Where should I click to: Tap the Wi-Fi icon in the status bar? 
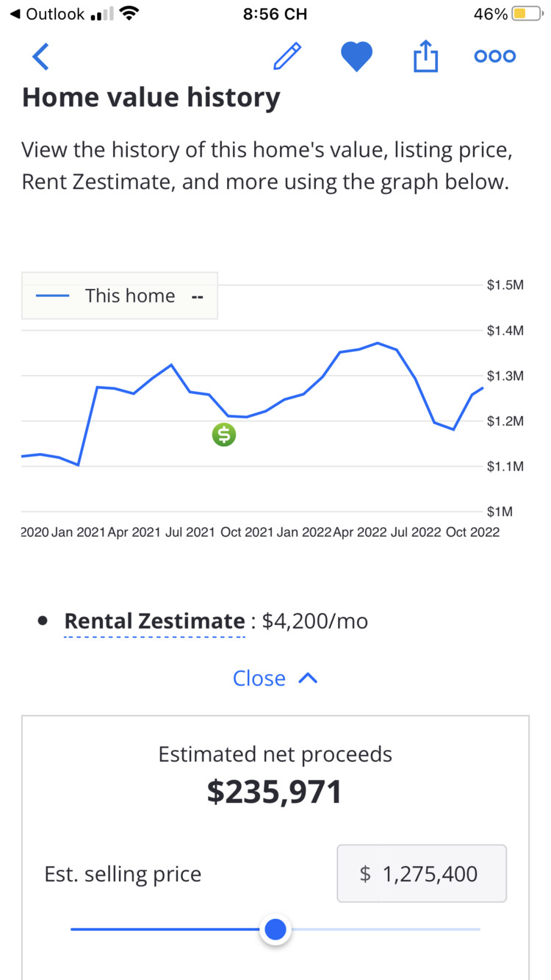pos(129,13)
